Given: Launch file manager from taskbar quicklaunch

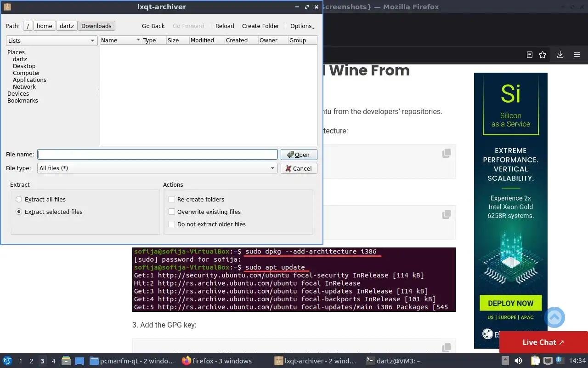Looking at the screenshot, I should [x=66, y=361].
